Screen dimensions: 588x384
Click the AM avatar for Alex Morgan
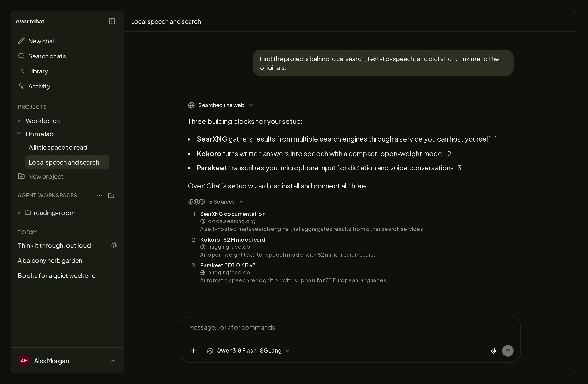pyautogui.click(x=24, y=361)
